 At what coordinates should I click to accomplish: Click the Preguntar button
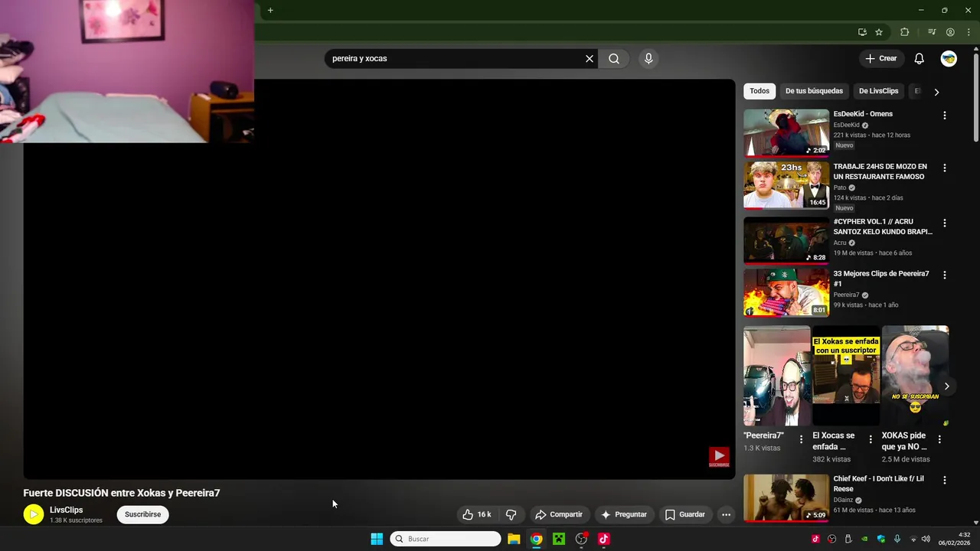[624, 514]
